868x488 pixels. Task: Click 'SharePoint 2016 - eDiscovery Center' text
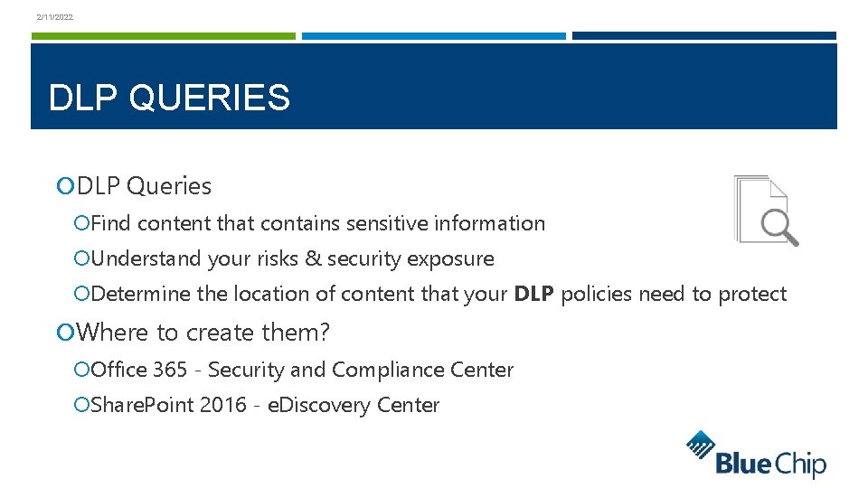pos(265,405)
